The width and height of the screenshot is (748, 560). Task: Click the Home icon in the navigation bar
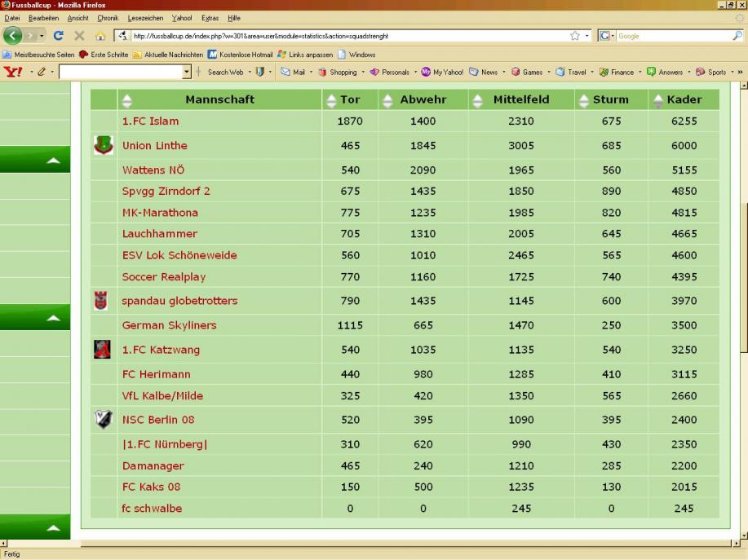[100, 36]
